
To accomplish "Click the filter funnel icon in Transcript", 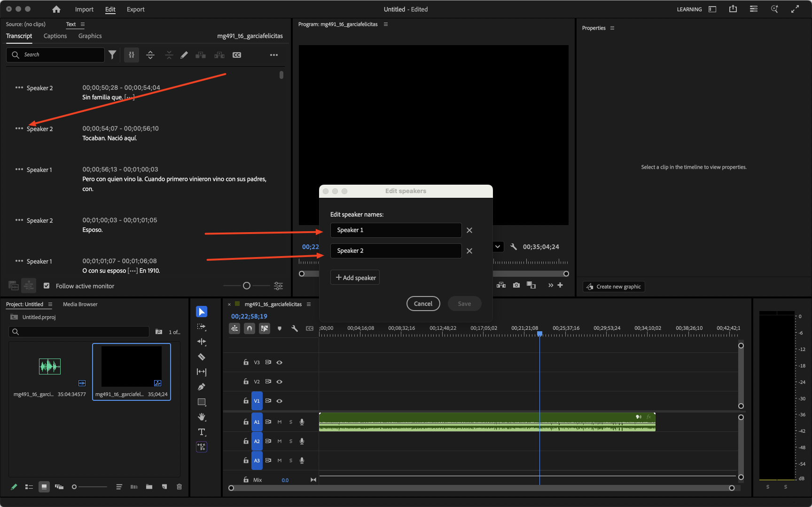I will click(x=112, y=55).
